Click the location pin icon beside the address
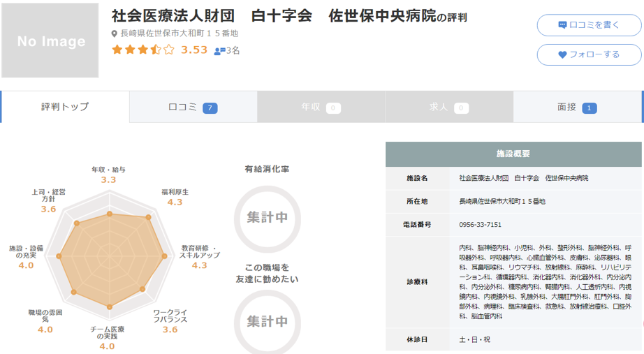Image resolution: width=644 pixels, height=354 pixels. coord(115,34)
